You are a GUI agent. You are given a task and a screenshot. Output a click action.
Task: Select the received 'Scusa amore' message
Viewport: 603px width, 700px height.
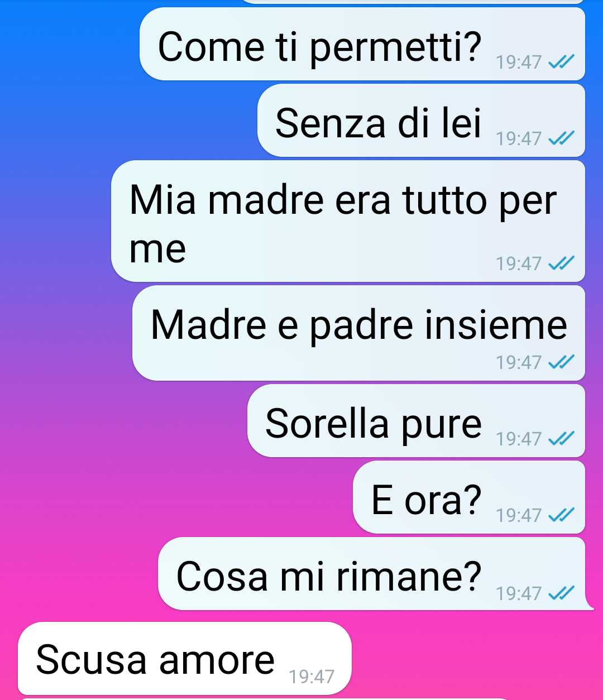coord(185,658)
